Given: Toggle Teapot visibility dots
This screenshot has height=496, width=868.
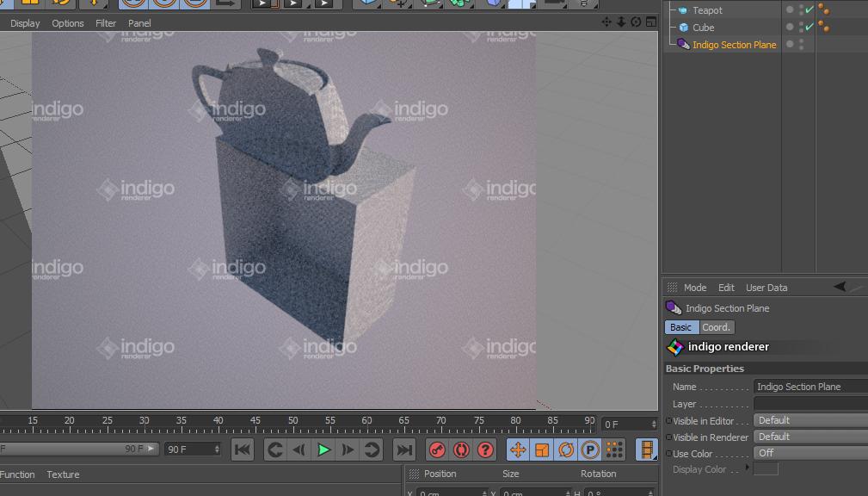Looking at the screenshot, I should (x=801, y=10).
